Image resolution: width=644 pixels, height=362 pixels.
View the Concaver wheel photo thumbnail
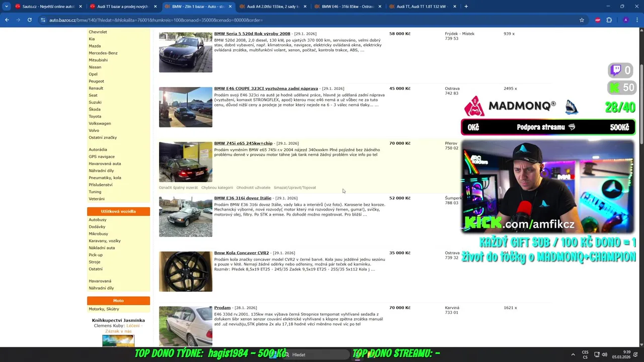(186, 271)
